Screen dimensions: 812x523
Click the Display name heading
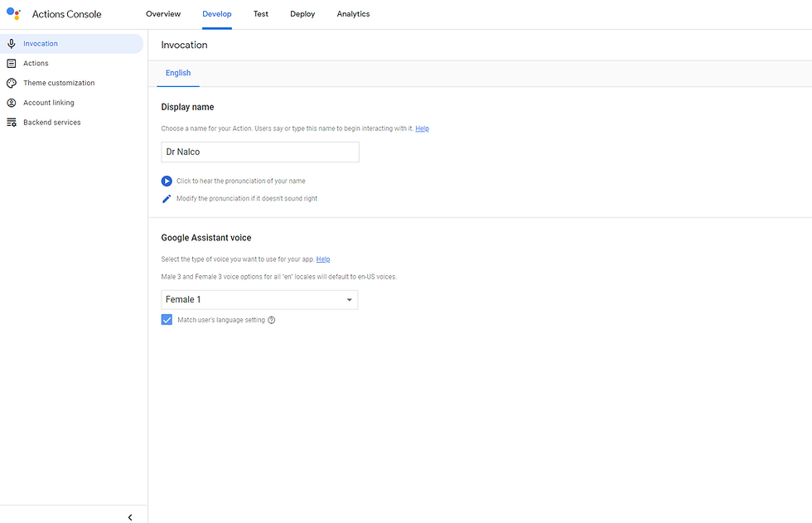coord(187,107)
